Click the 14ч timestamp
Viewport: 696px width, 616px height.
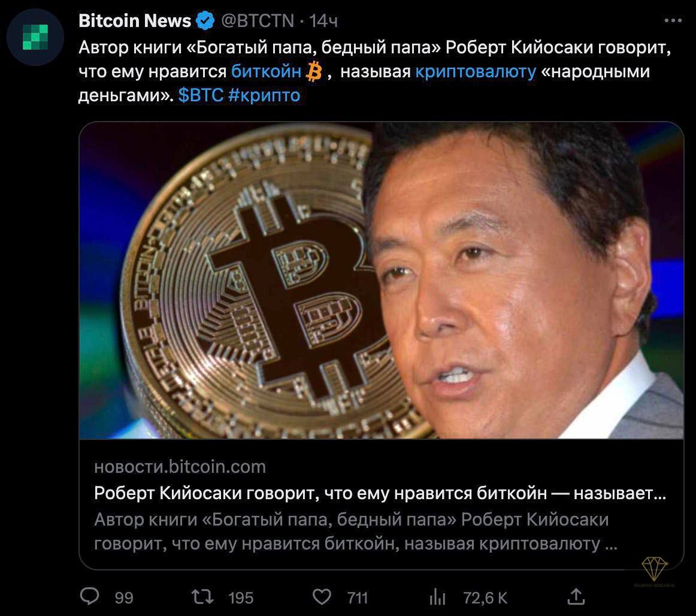(x=323, y=21)
